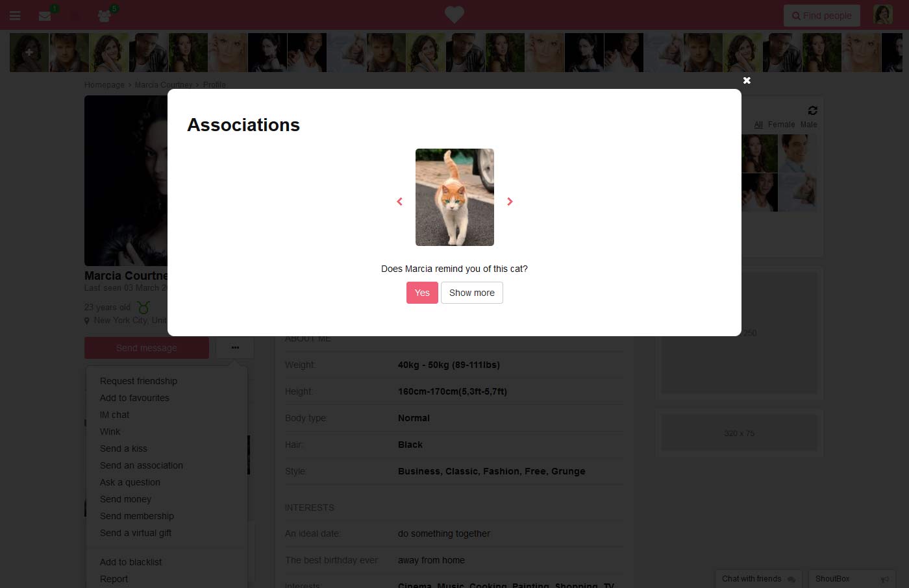The width and height of the screenshot is (909, 588).
Task: Toggle the three-dots more actions button
Action: point(235,348)
